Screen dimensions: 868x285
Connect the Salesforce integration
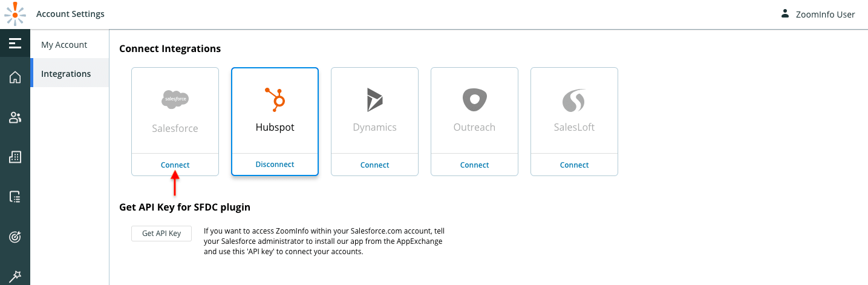(175, 165)
